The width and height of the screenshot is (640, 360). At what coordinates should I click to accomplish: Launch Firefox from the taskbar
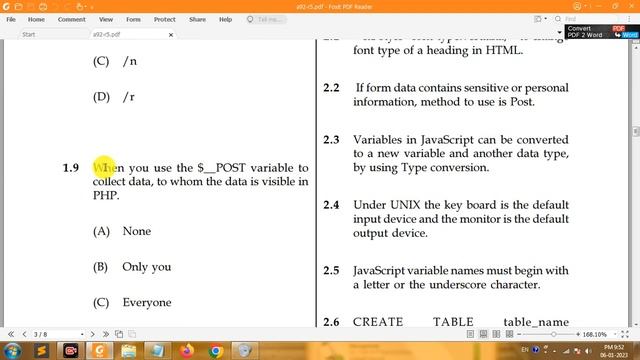(187, 351)
